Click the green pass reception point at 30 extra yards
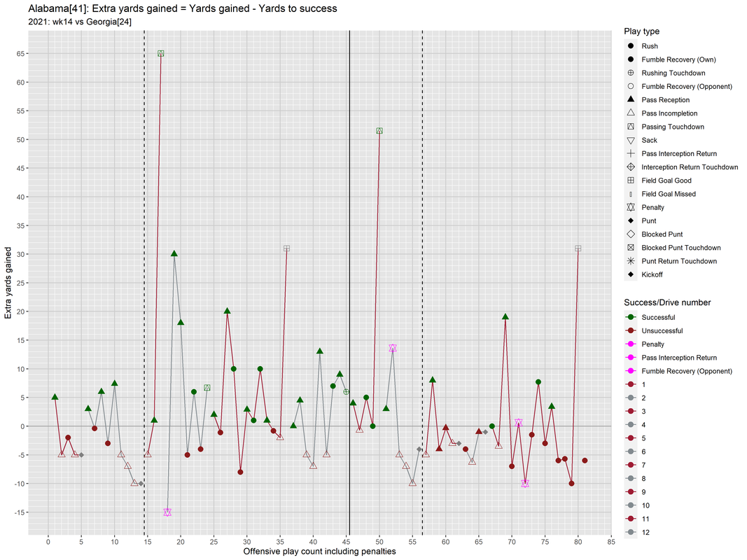 point(174,253)
